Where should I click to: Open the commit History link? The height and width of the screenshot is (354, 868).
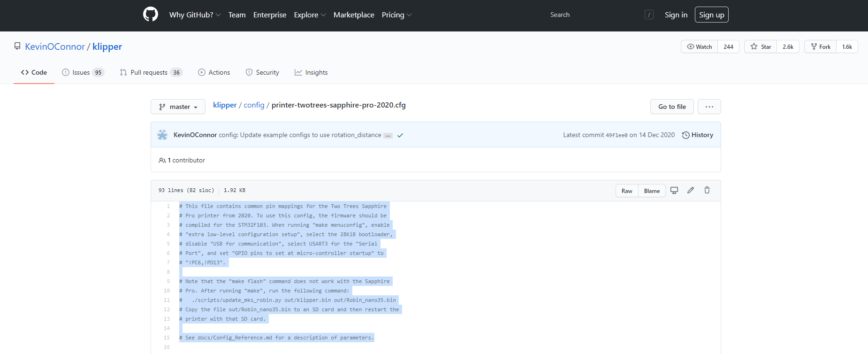pyautogui.click(x=697, y=135)
